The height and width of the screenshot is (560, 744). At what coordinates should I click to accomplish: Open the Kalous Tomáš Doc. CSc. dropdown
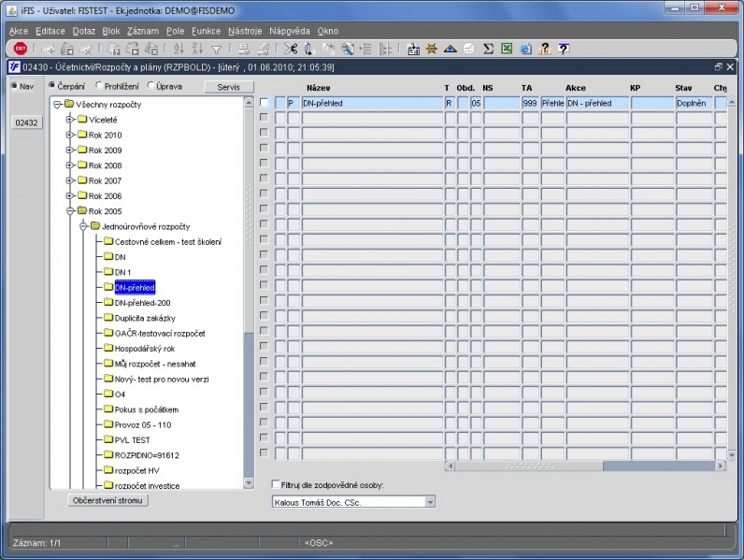(x=430, y=502)
